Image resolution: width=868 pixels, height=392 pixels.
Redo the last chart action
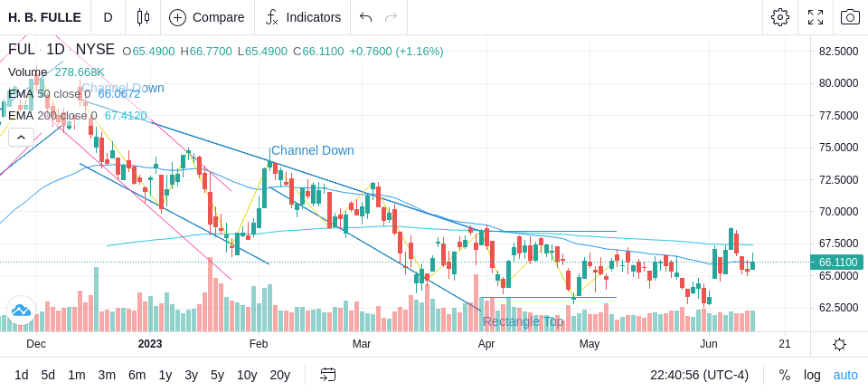click(x=392, y=17)
